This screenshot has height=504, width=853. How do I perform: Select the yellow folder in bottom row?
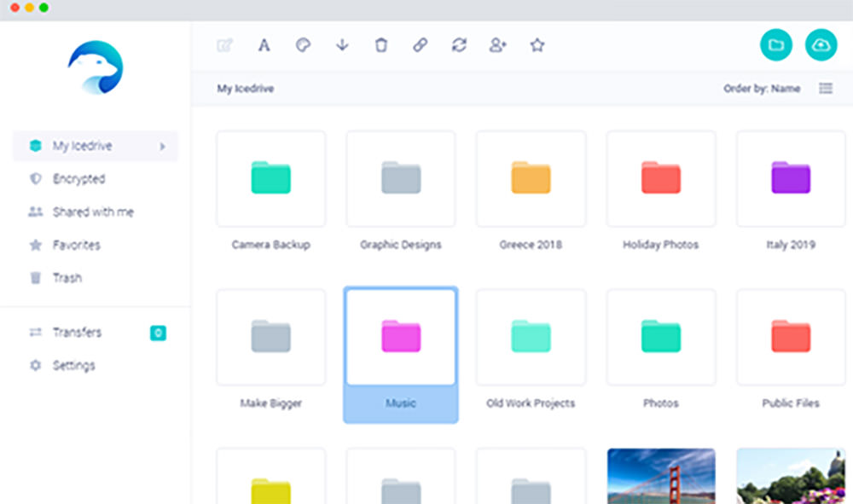click(271, 476)
